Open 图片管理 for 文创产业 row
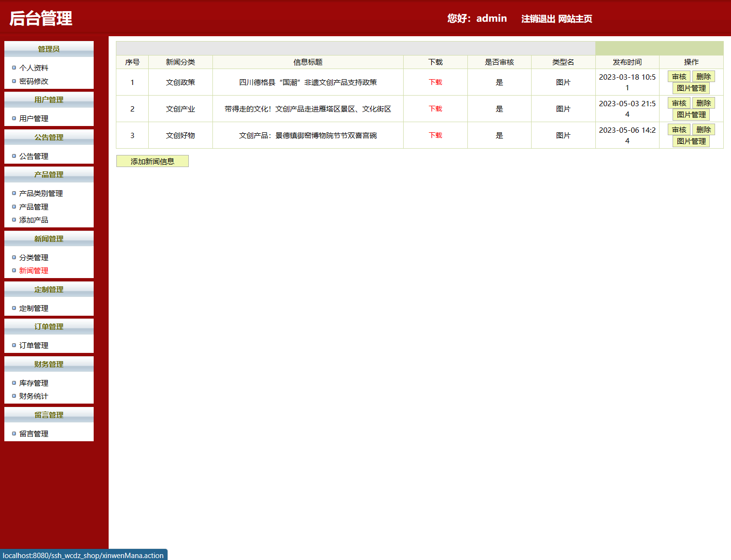 coord(691,115)
